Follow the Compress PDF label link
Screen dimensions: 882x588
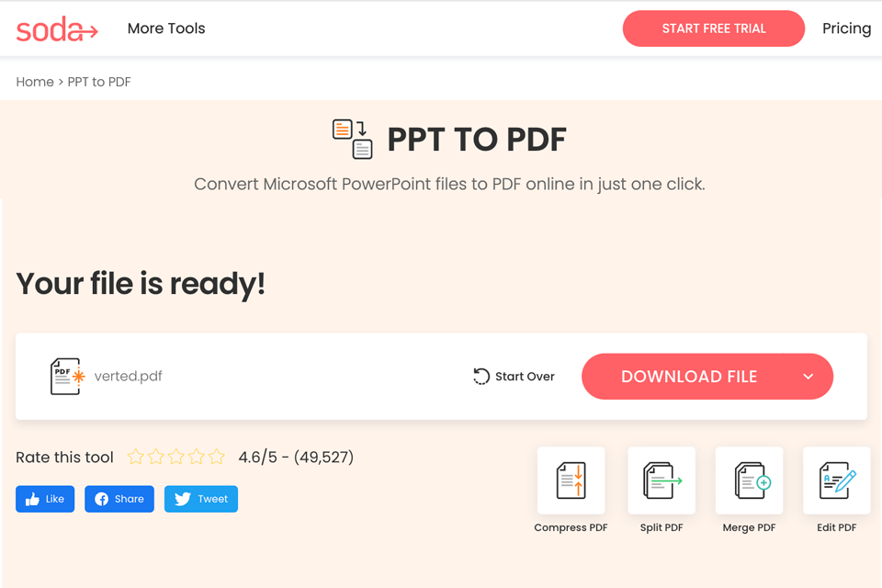[571, 527]
